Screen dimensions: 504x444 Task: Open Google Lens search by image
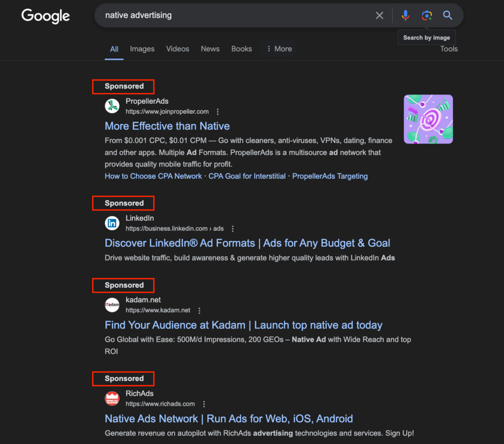pos(426,15)
